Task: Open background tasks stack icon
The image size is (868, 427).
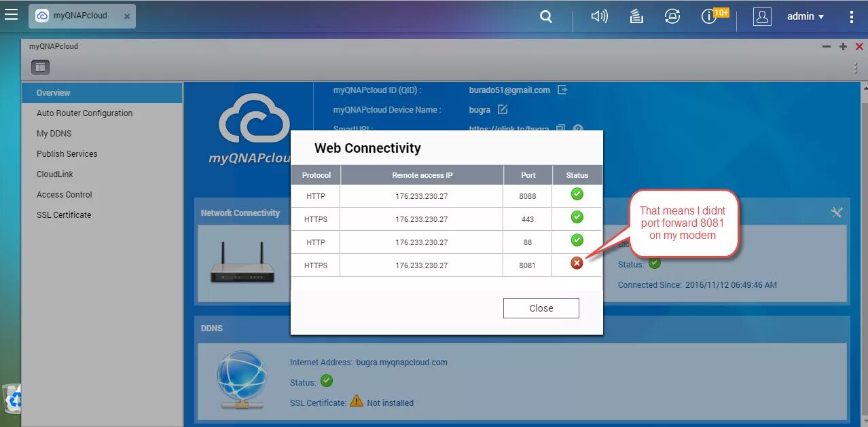Action: pos(636,16)
